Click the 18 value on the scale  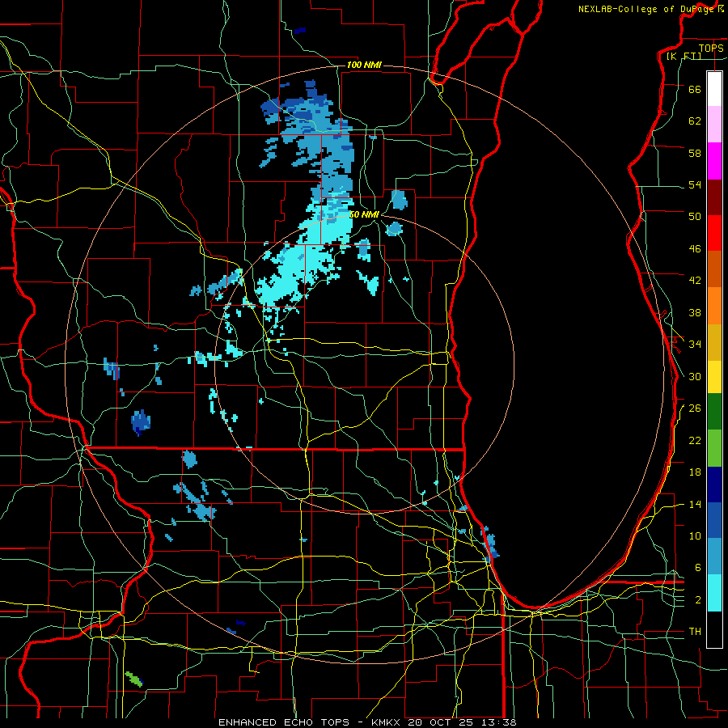click(695, 472)
